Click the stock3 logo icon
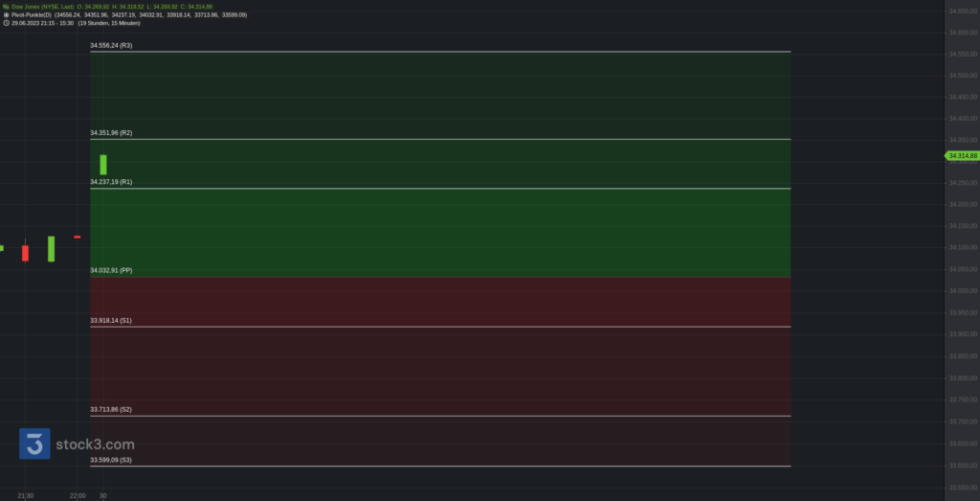 [34, 444]
